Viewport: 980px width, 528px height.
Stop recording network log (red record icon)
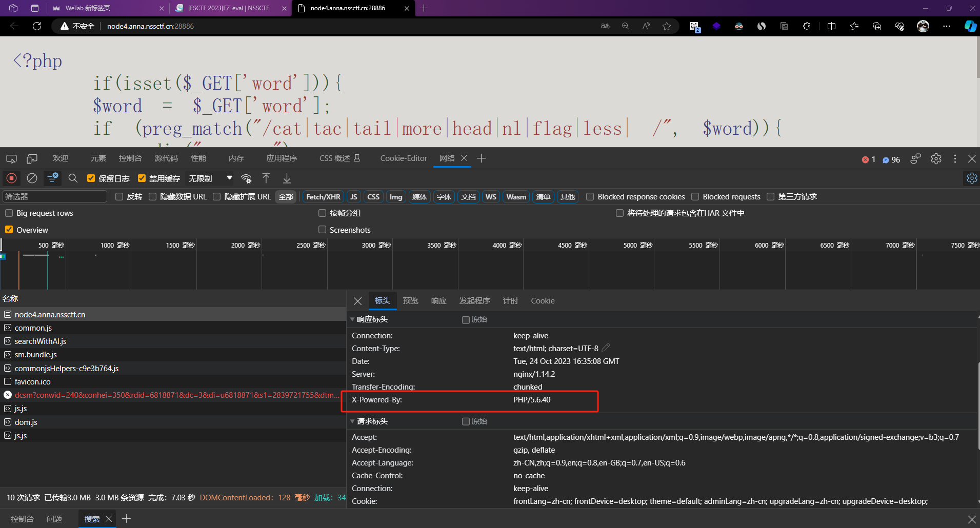pyautogui.click(x=11, y=178)
